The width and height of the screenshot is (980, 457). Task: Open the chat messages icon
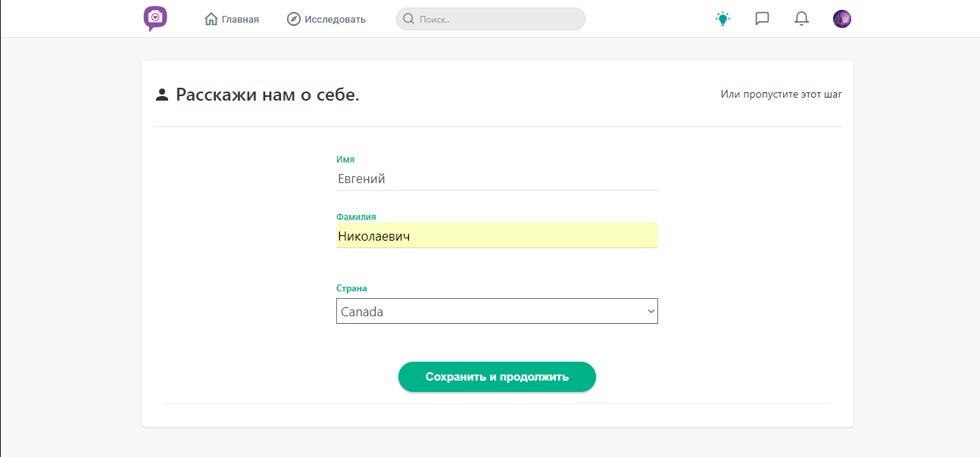pyautogui.click(x=763, y=19)
